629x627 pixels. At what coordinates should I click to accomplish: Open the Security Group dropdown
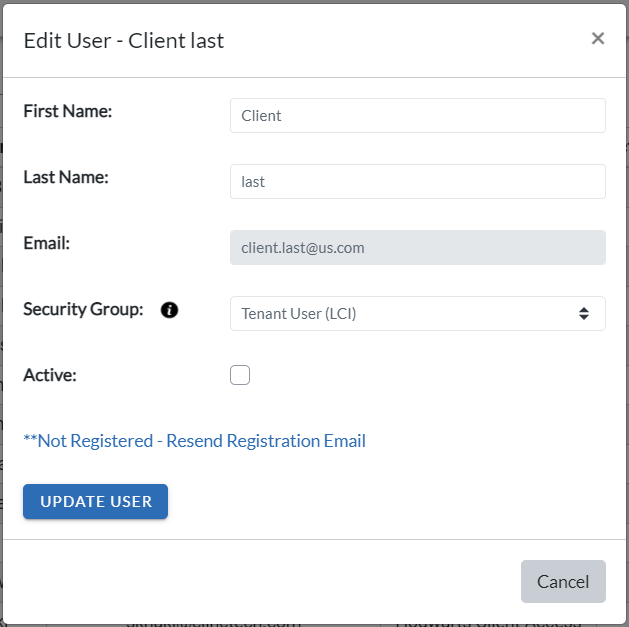click(x=417, y=314)
